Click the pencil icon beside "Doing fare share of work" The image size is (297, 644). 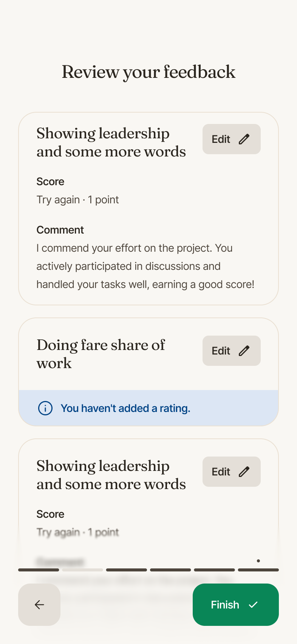tap(244, 351)
